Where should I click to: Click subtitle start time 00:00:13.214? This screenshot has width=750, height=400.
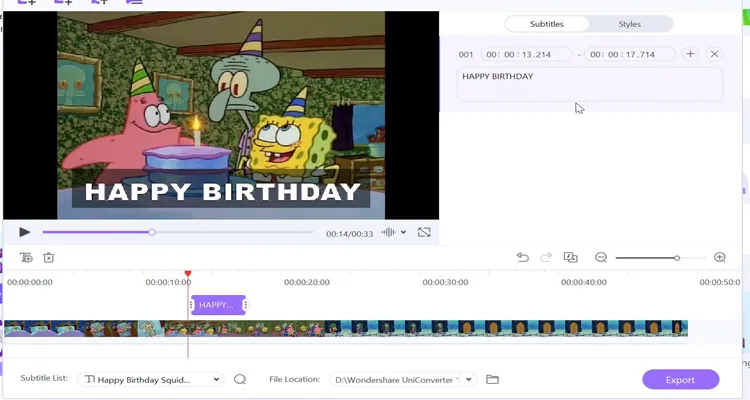click(x=526, y=55)
